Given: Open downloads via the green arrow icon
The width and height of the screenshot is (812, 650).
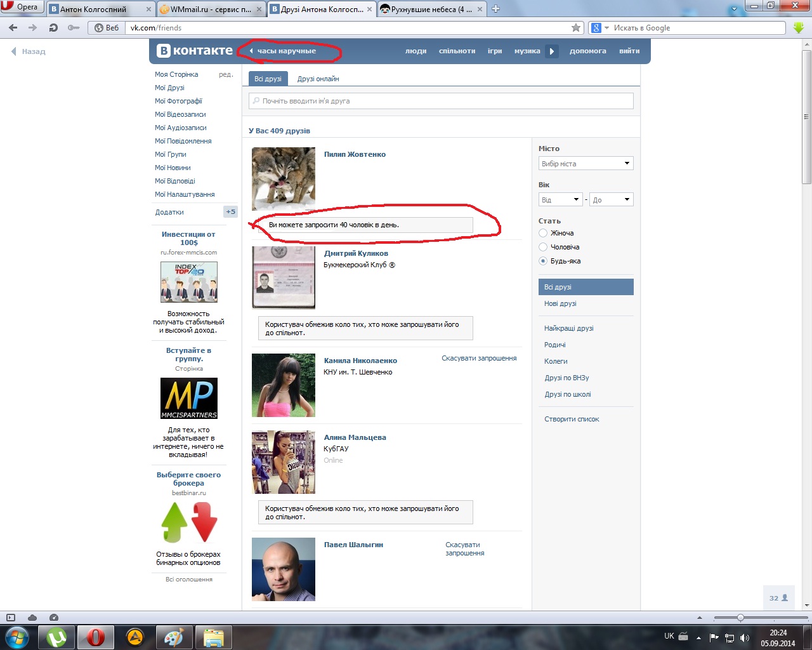Looking at the screenshot, I should [799, 28].
